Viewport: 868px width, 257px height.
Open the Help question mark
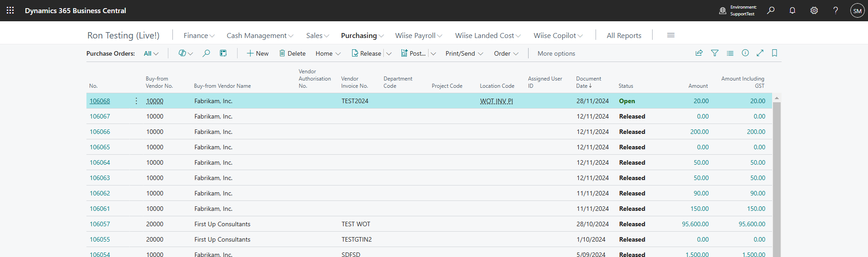pyautogui.click(x=835, y=10)
